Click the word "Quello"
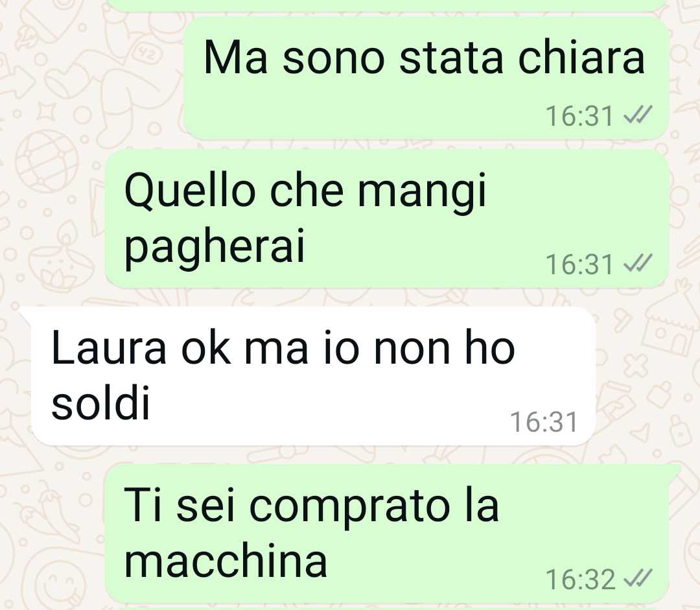Image resolution: width=700 pixels, height=610 pixels. point(190,191)
